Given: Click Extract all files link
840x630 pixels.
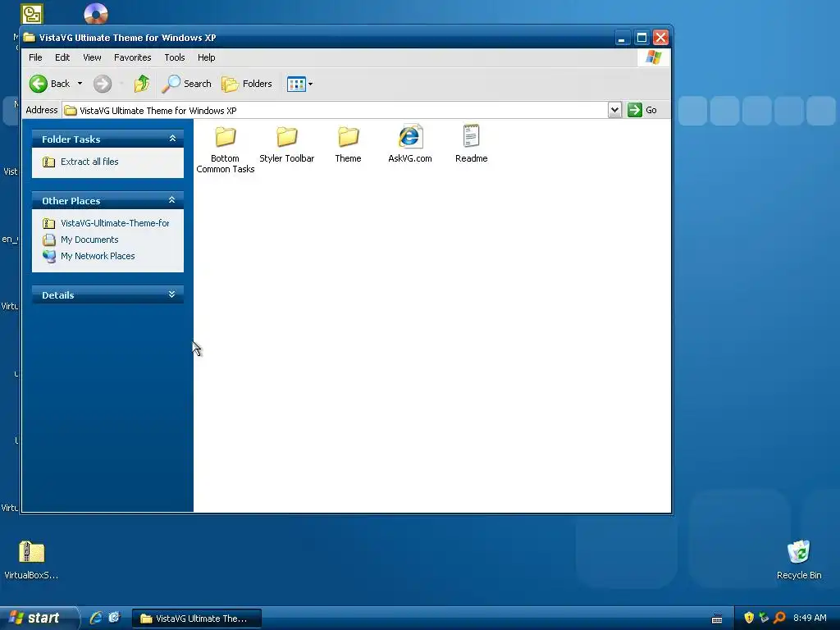Looking at the screenshot, I should pos(89,162).
